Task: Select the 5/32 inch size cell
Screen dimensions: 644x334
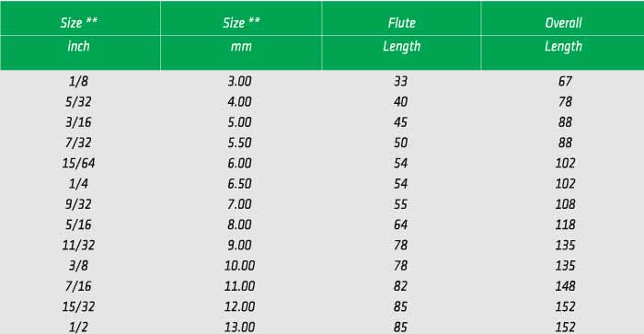Action: 78,101
